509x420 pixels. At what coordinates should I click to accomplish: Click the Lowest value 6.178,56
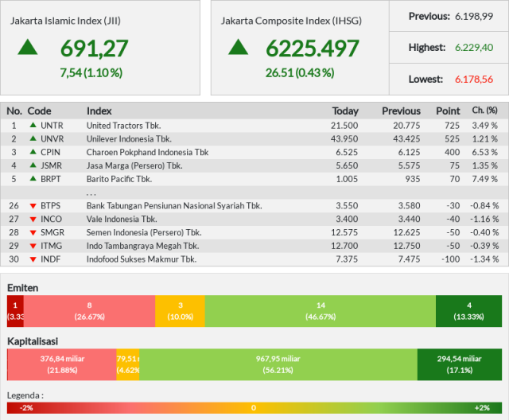pos(474,79)
